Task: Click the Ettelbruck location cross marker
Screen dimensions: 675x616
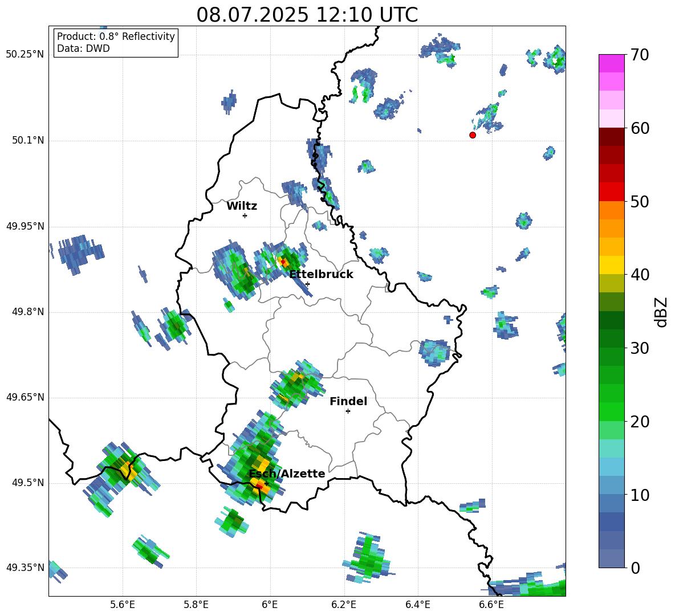Action: tap(307, 284)
